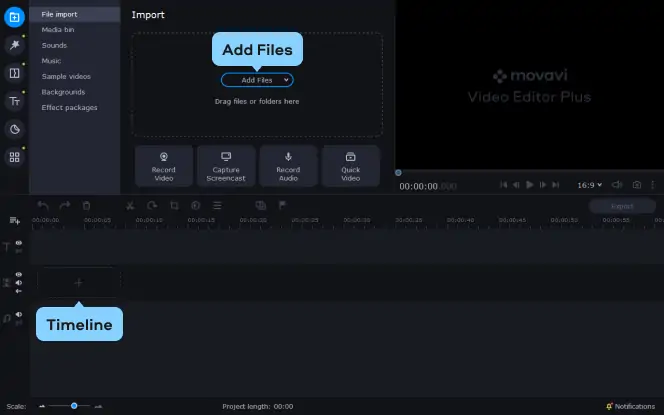Mute the player volume
Screen dimensions: 664x415
pyautogui.click(x=617, y=185)
